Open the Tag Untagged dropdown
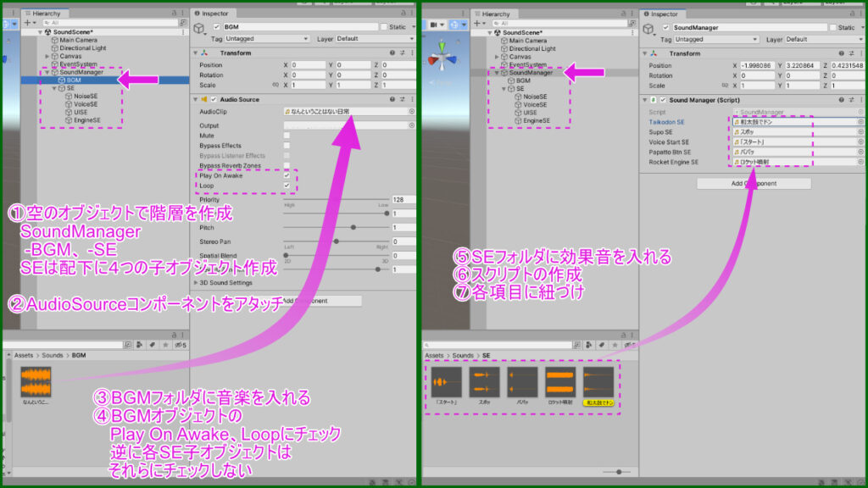This screenshot has height=488, width=868. (266, 39)
